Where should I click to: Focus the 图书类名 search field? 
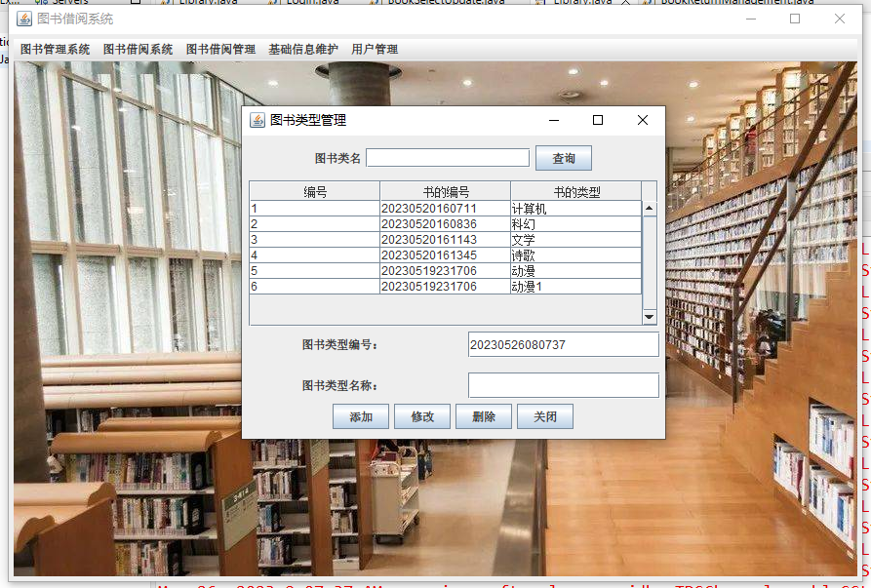pos(448,158)
